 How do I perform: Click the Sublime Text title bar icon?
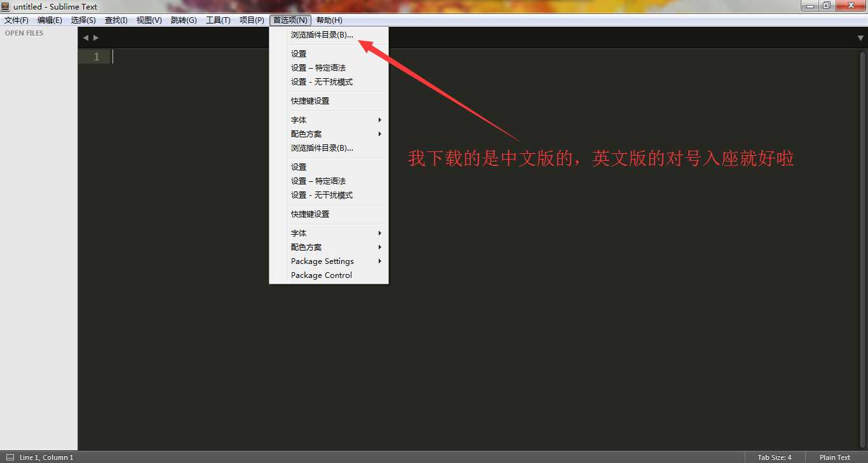6,6
